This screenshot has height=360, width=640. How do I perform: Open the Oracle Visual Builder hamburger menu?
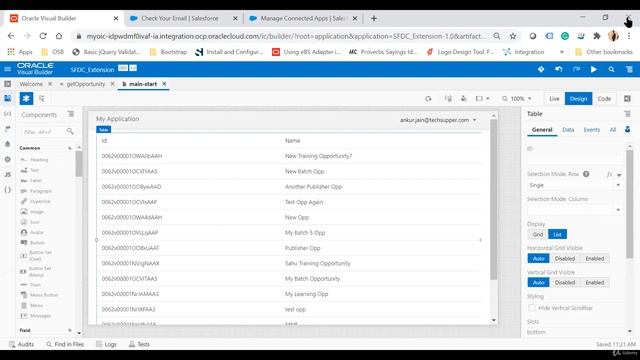pos(7,69)
